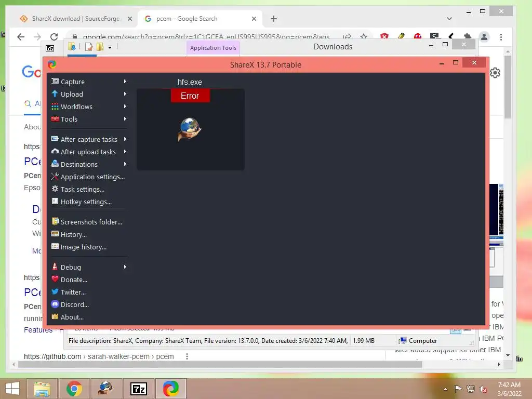Expand the Capture submenu arrow
This screenshot has height=399, width=532.
point(125,82)
